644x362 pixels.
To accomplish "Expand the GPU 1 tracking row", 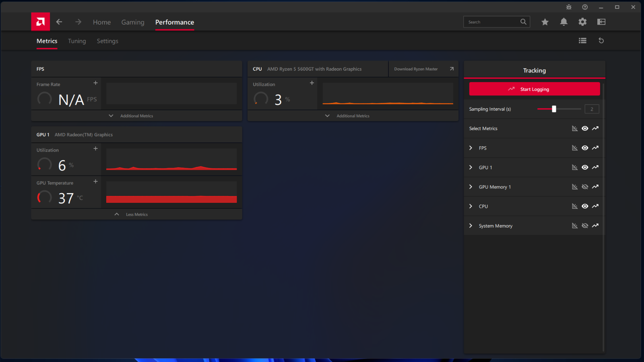I will pyautogui.click(x=471, y=167).
